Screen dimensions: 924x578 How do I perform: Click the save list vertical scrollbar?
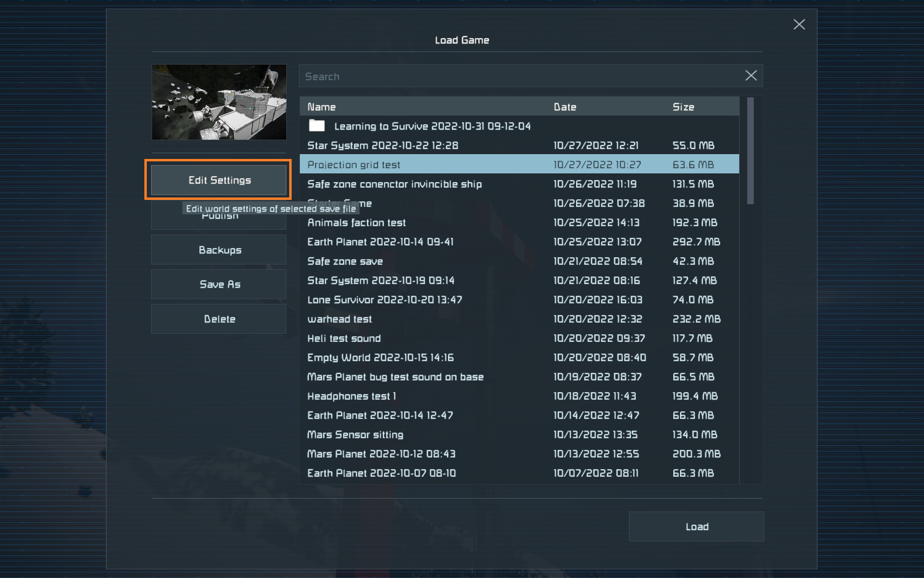750,151
